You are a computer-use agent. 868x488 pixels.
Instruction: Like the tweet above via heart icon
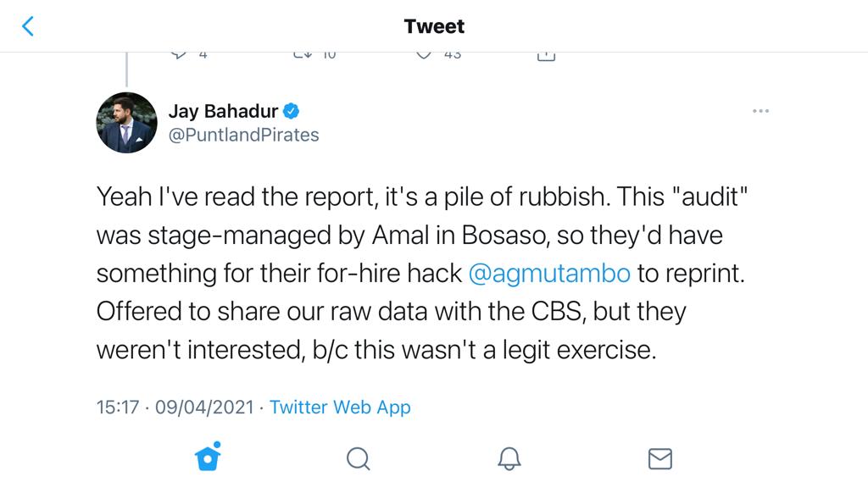pyautogui.click(x=425, y=54)
